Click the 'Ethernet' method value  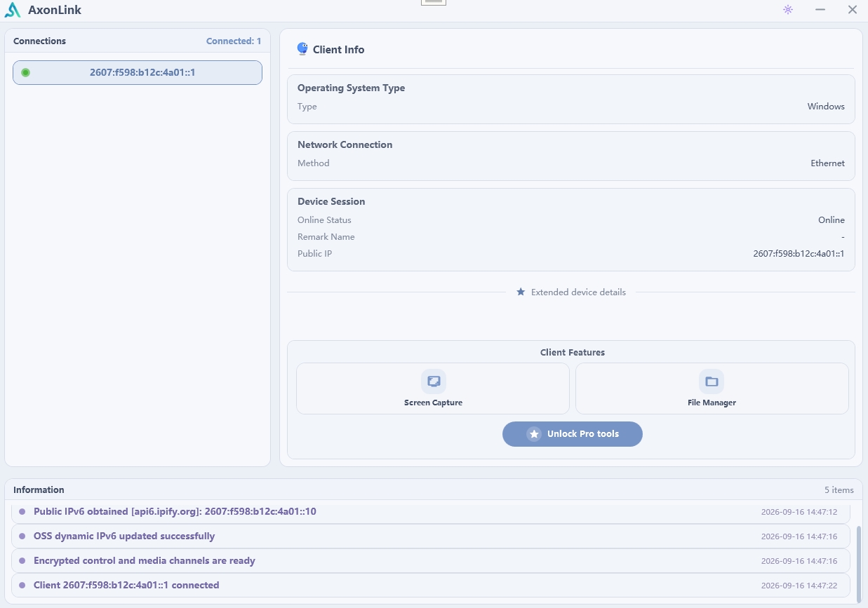[828, 163]
